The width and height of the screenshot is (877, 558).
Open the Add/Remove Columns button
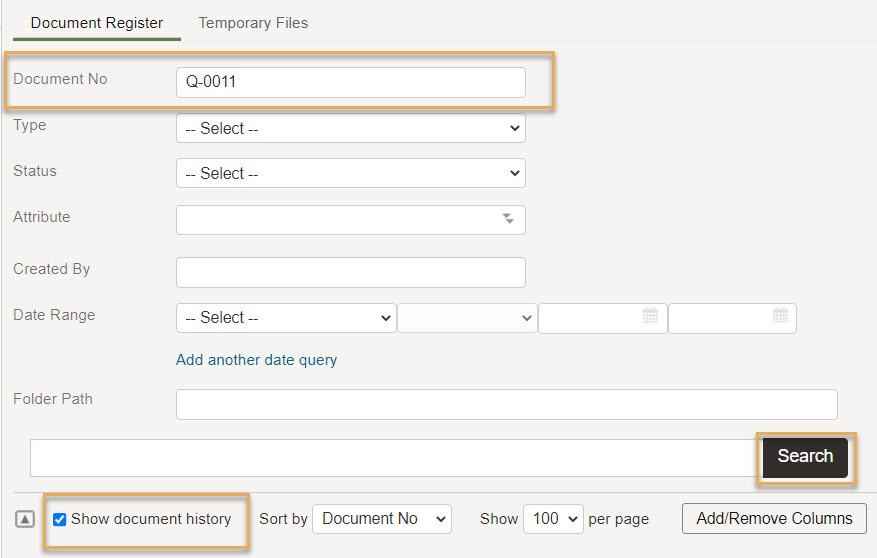pos(774,518)
